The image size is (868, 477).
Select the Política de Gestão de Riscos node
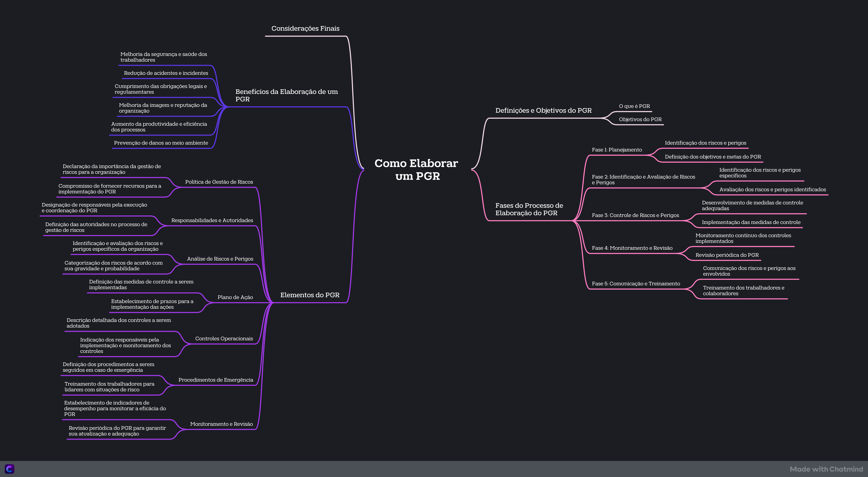coord(219,182)
